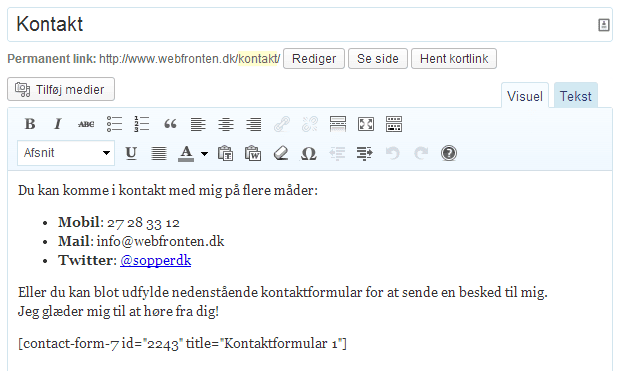Screen dimensions: 626x371
Task: Click the 'Du kan komme i kontakt' paragraph
Action: (x=168, y=190)
